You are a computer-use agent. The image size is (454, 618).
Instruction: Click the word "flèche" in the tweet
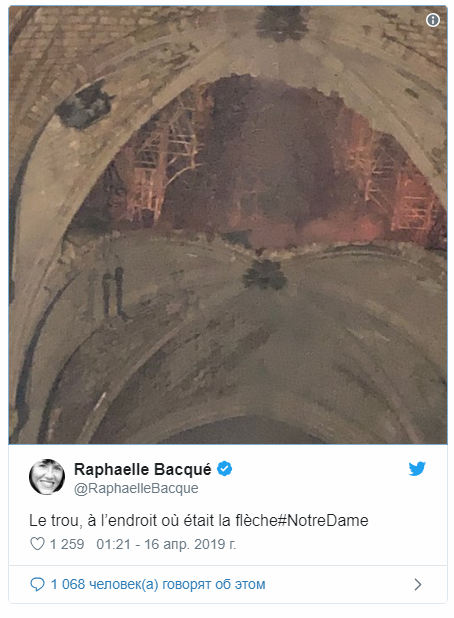point(256,520)
